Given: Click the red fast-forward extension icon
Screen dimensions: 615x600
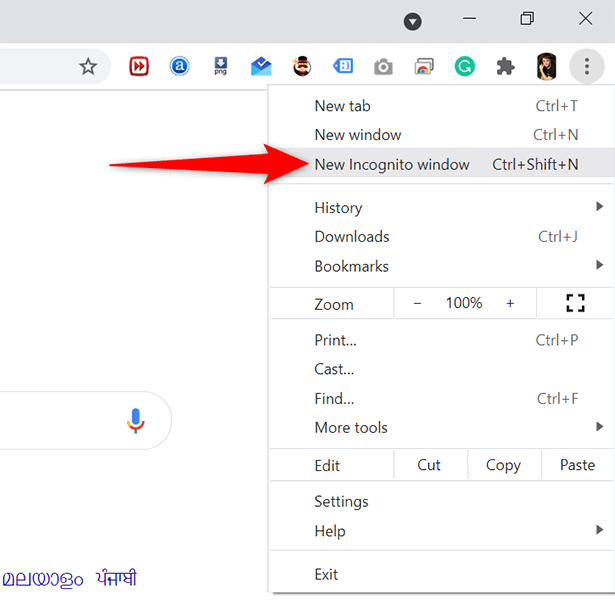Looking at the screenshot, I should tap(139, 66).
